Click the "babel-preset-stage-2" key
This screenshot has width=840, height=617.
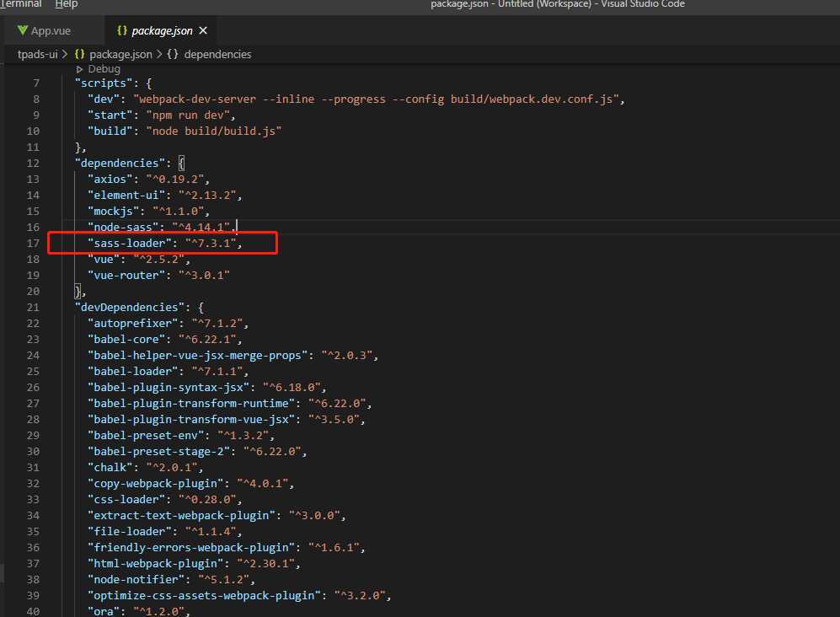pyautogui.click(x=158, y=451)
